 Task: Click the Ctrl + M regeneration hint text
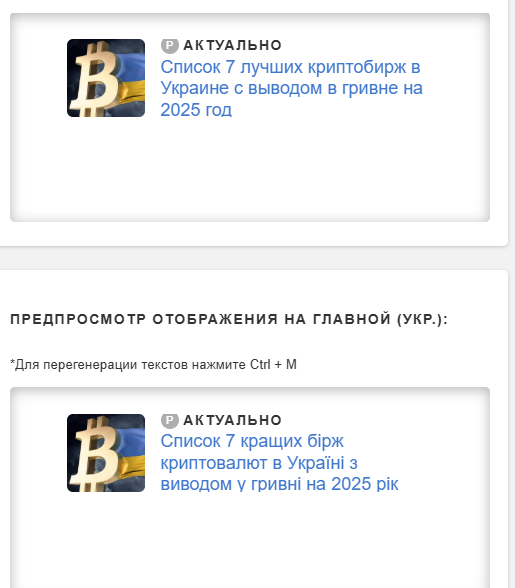click(x=153, y=364)
